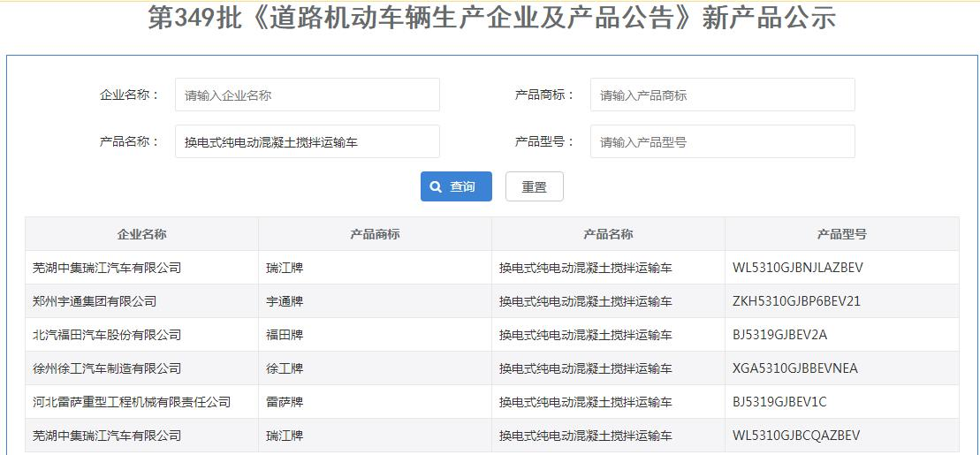
Task: Click the 产品型号 column header
Action: tap(842, 234)
